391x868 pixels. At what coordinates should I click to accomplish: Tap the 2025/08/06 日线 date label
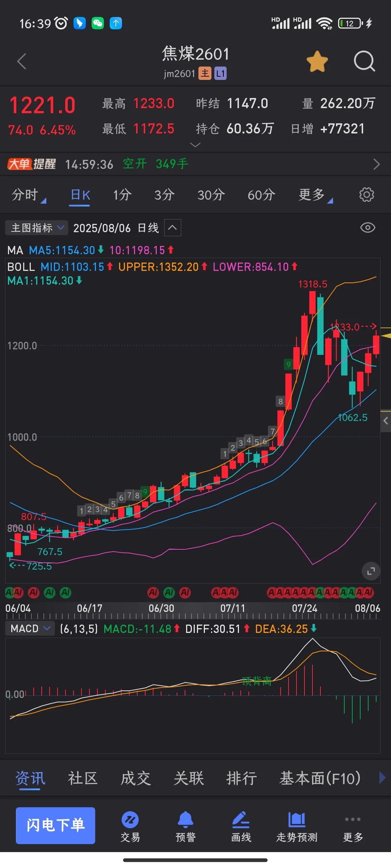click(x=116, y=228)
